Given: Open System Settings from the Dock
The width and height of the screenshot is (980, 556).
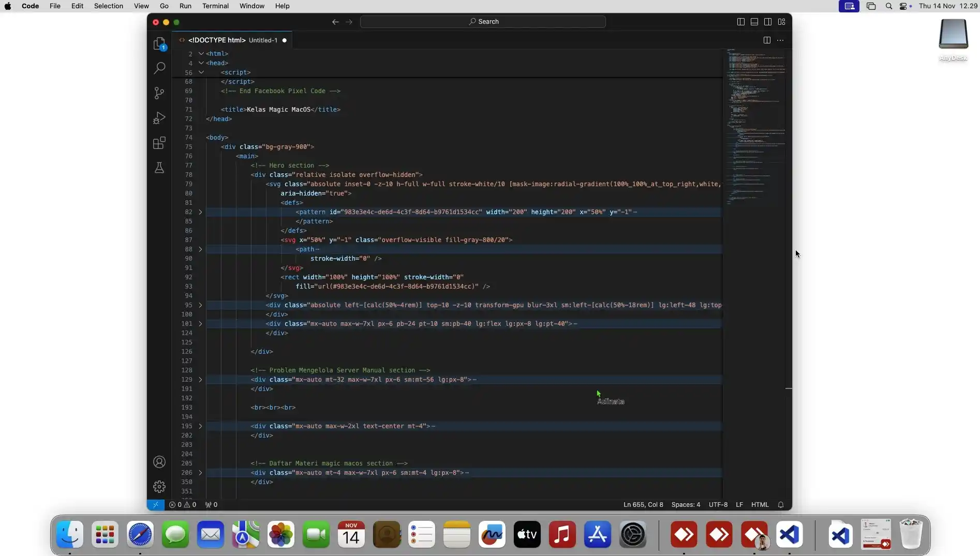Looking at the screenshot, I should coord(633,534).
